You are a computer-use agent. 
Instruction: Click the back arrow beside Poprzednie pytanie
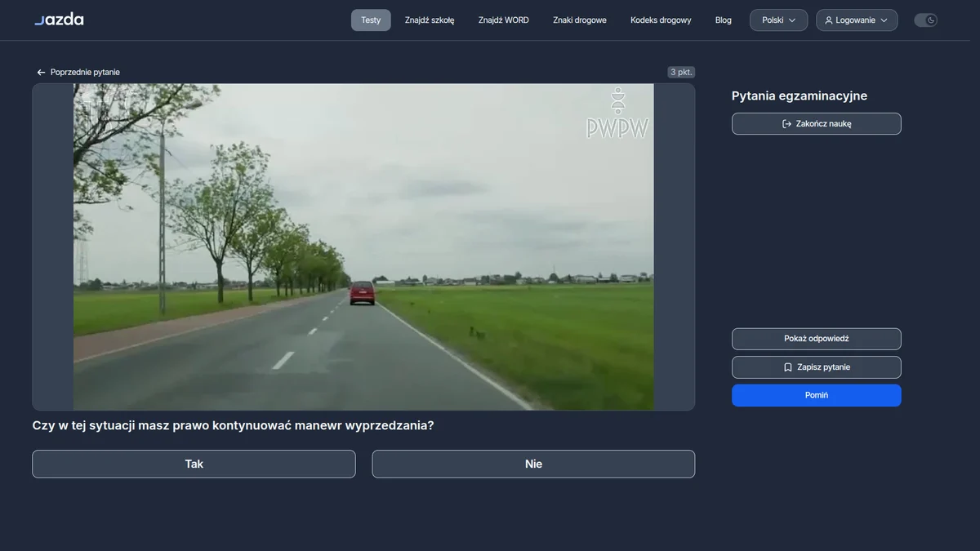pyautogui.click(x=41, y=73)
